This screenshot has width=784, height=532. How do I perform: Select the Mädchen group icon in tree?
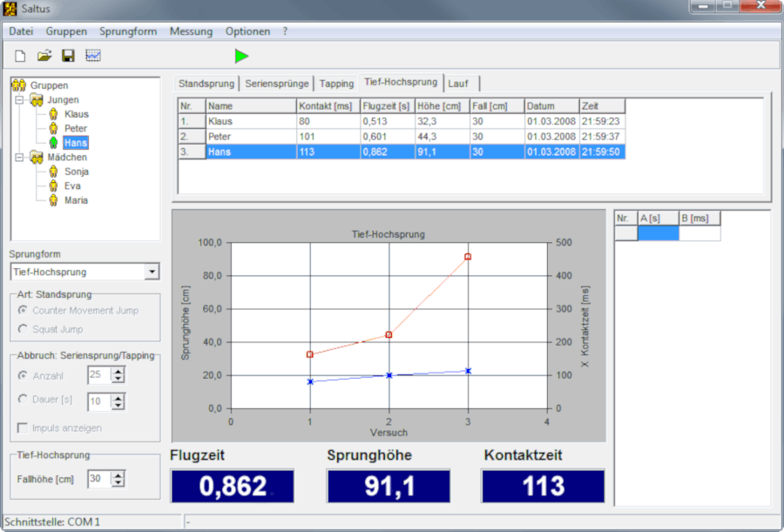(x=37, y=158)
